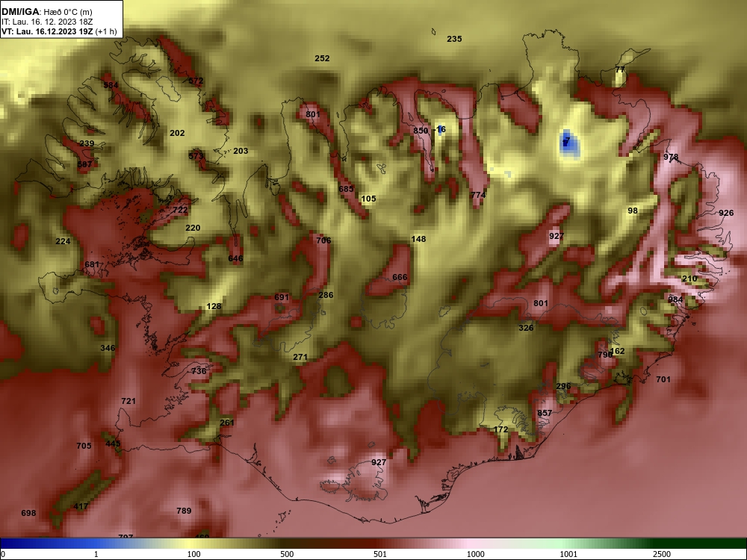Image resolution: width=747 pixels, height=560 pixels.
Task: Click the DMI/IGA Hæð 0°C title text
Action: click(x=46, y=12)
